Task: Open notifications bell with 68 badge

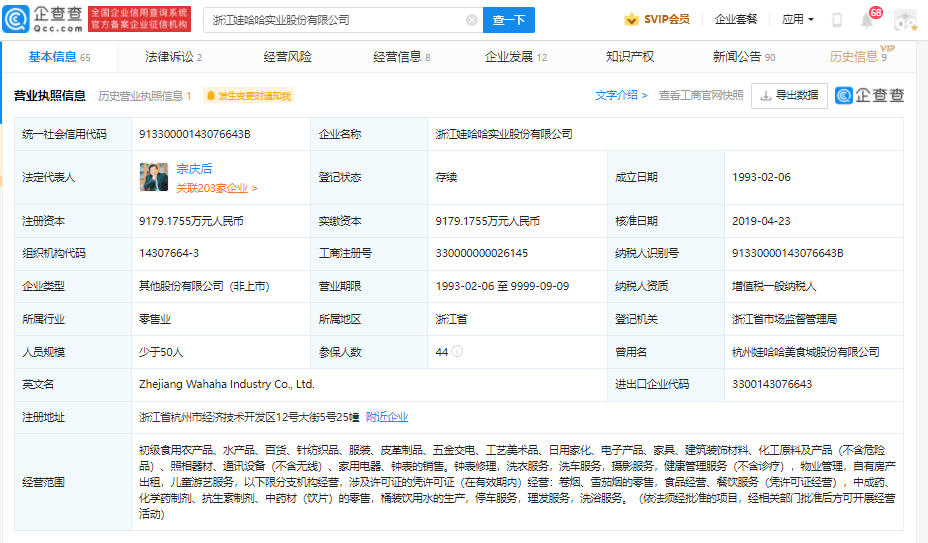Action: pos(868,20)
